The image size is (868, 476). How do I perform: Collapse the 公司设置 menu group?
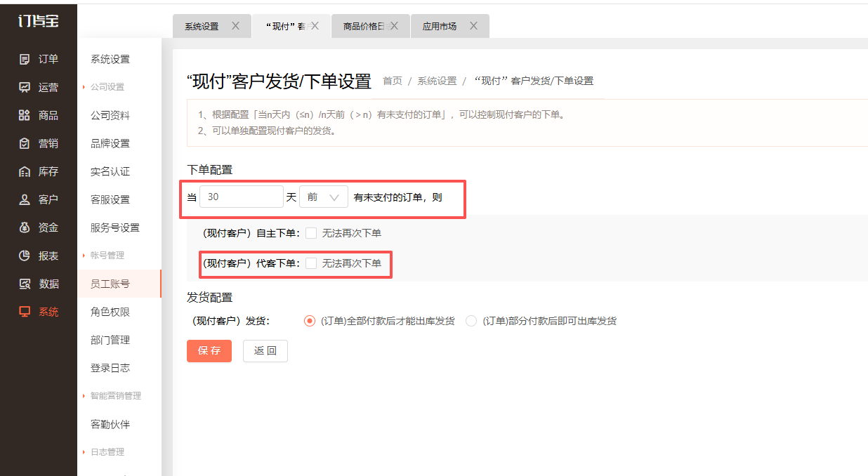[x=107, y=87]
